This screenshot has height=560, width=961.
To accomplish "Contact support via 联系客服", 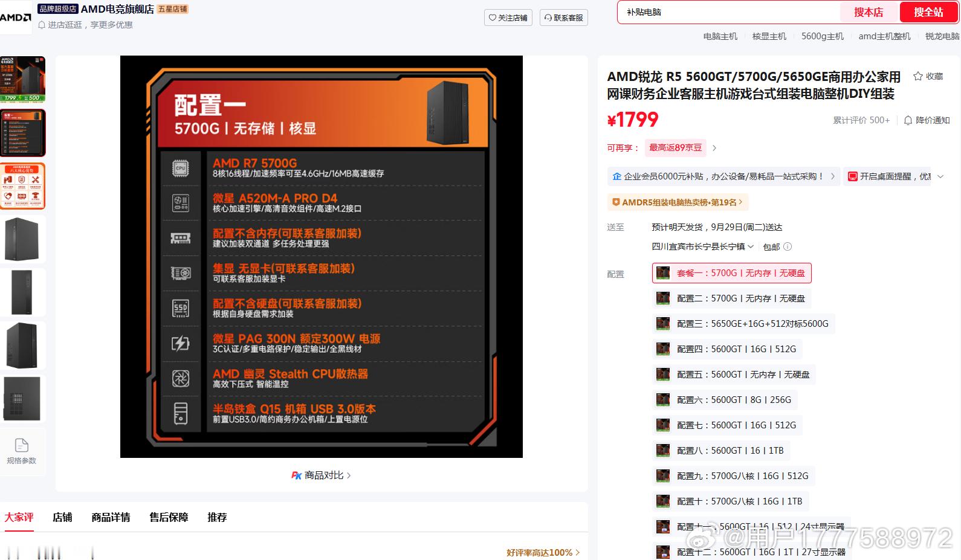I will point(563,18).
